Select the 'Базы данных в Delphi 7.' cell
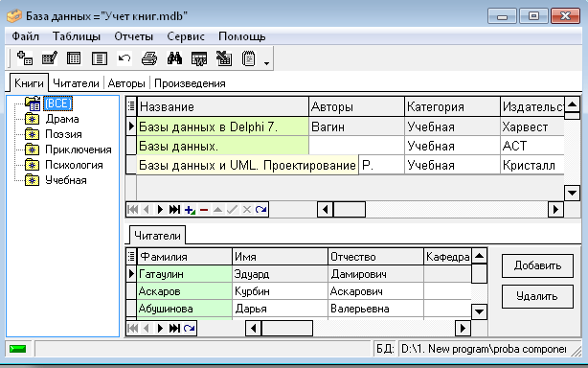The width and height of the screenshot is (588, 368). click(x=223, y=126)
